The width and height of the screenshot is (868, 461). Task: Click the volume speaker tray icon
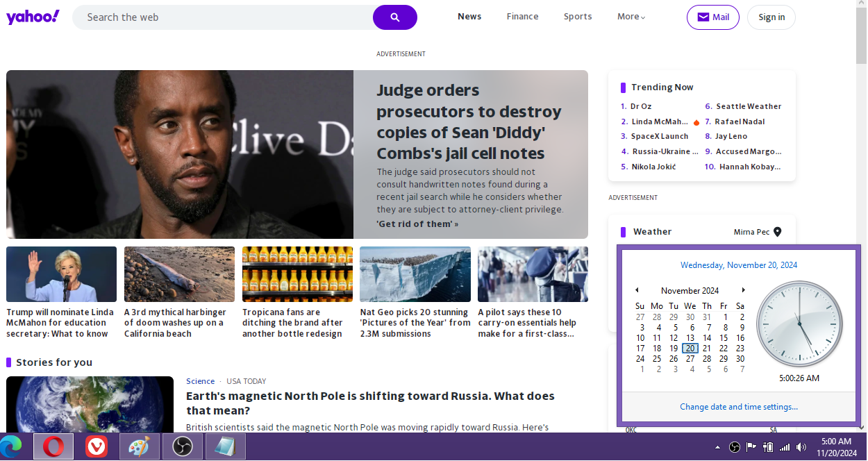click(x=801, y=447)
